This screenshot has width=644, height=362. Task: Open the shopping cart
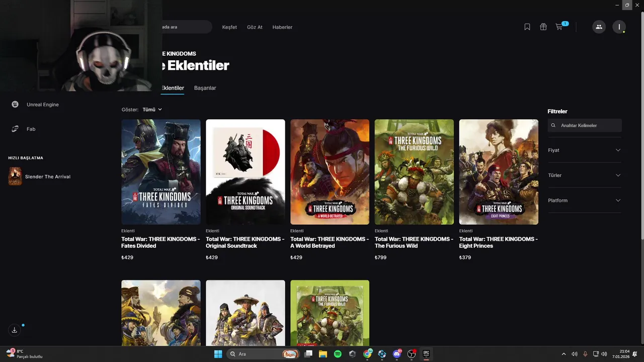[x=559, y=27]
